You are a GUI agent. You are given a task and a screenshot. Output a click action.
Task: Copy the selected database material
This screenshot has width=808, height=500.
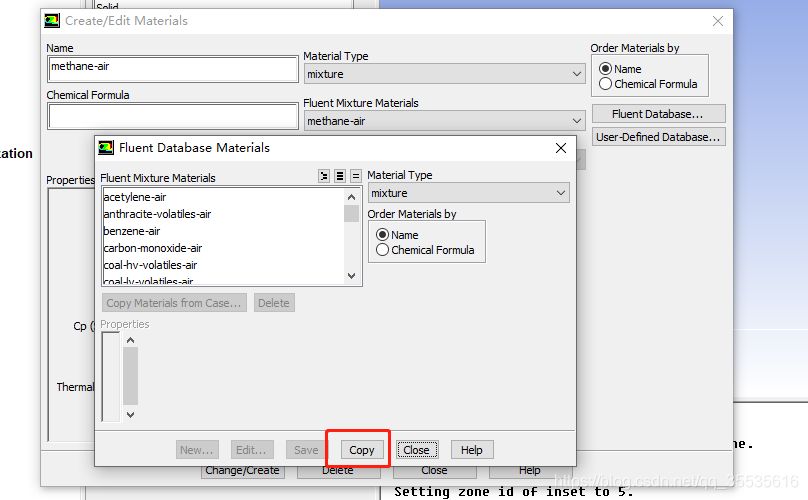362,450
